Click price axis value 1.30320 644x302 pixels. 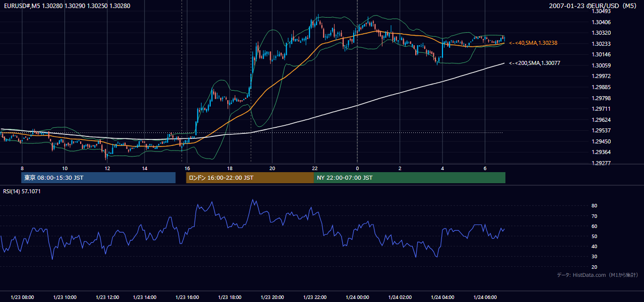tap(601, 33)
